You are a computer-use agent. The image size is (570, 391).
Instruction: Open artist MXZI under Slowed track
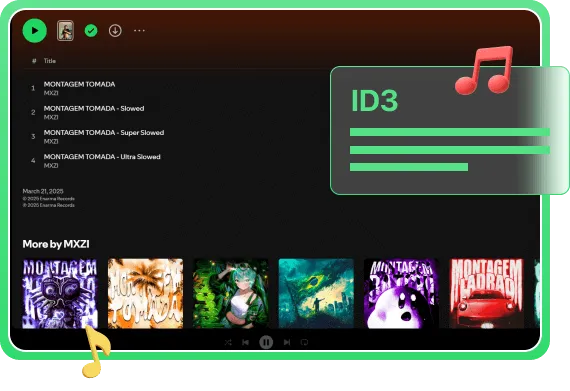[51, 117]
